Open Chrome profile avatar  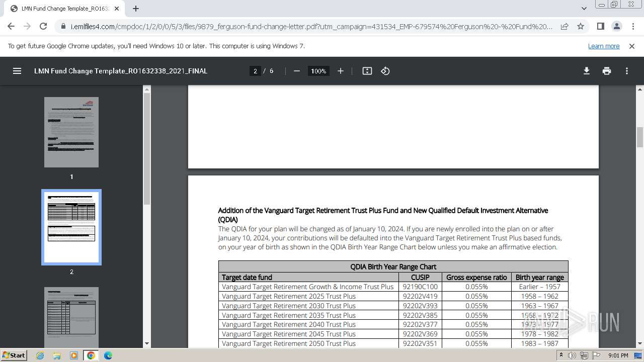coord(617,26)
